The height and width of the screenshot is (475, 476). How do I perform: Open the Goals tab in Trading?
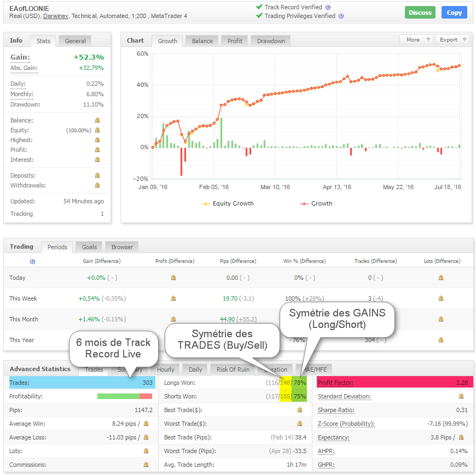(x=89, y=247)
